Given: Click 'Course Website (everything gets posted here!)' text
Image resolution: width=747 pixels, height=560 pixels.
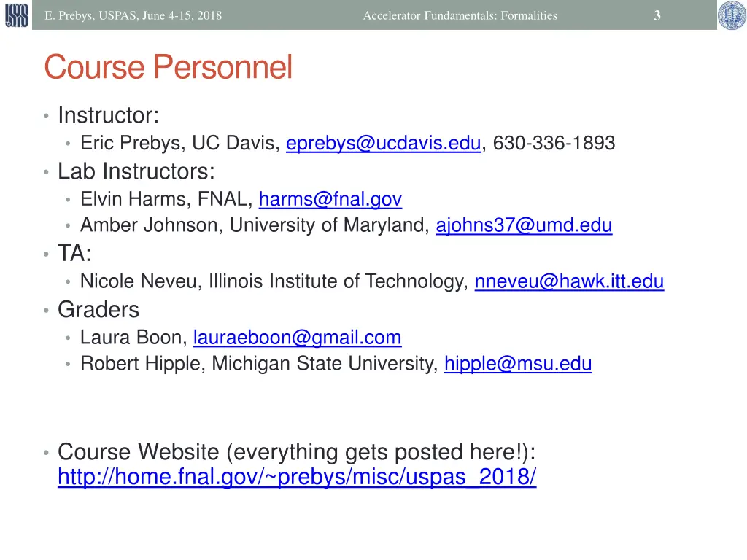Looking at the screenshot, I should (297, 452).
